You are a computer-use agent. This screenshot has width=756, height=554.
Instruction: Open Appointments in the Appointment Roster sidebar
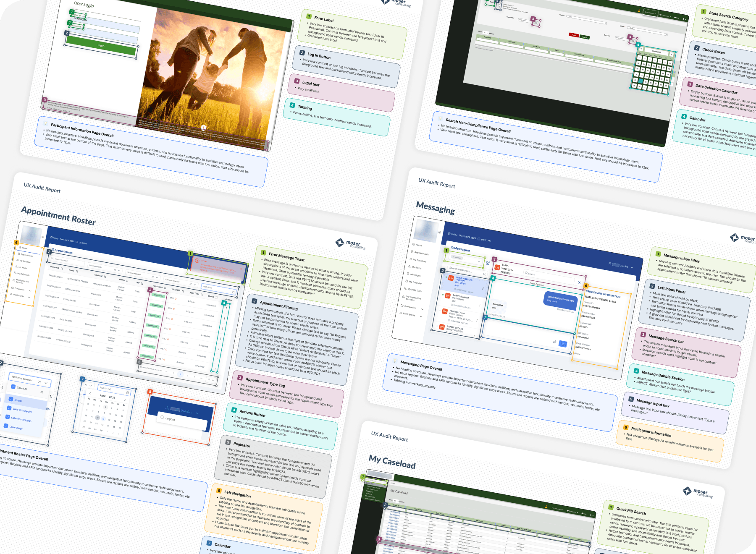[26, 255]
